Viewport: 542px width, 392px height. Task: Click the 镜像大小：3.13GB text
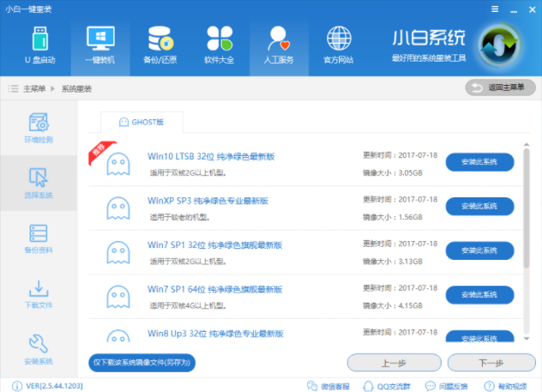click(393, 262)
